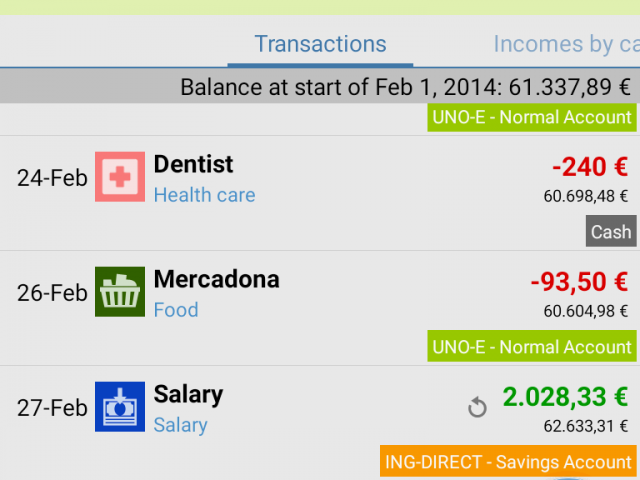Image resolution: width=640 pixels, height=480 pixels.
Task: Tap the orange ING-DIRECT Savings Account tag
Action: [x=508, y=462]
